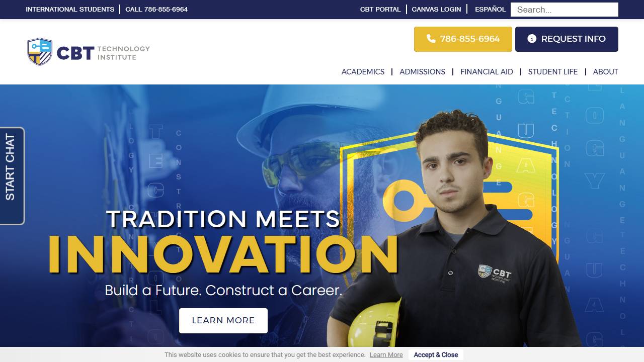
Task: Open the Financial Aid menu
Action: [487, 72]
